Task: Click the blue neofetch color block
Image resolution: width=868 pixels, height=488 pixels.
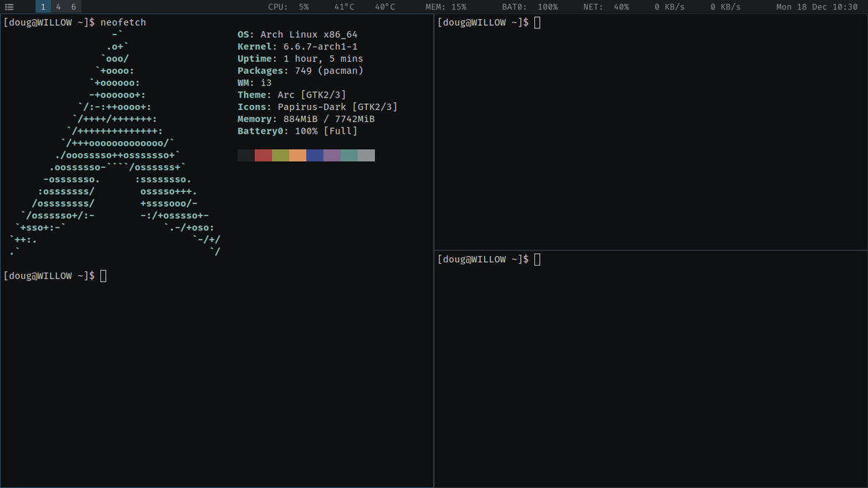Action: click(315, 155)
